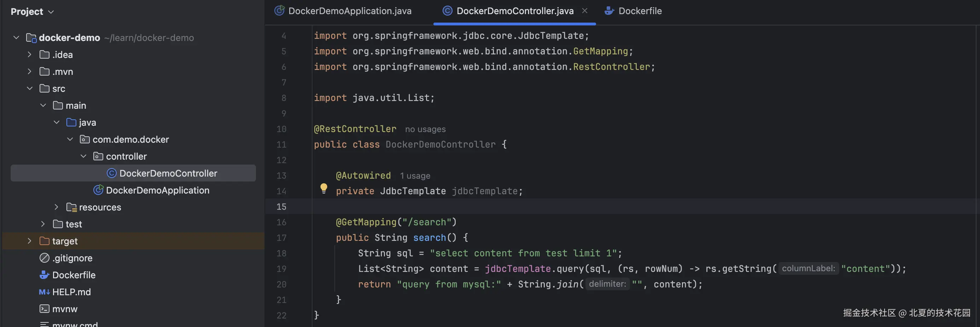Screen dimensions: 980x327
Task: Click the @Autowired annotation
Action: [x=363, y=176]
